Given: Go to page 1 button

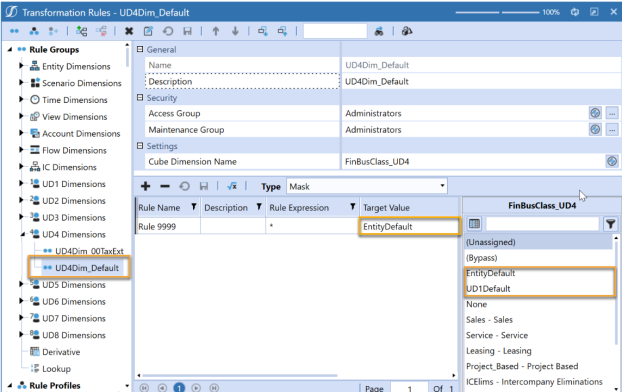Looking at the screenshot, I should 179,388.
